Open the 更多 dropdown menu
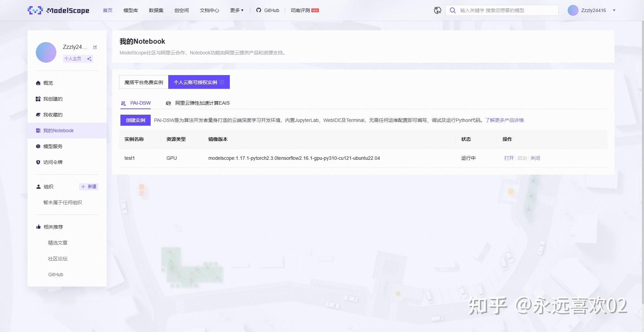 237,10
